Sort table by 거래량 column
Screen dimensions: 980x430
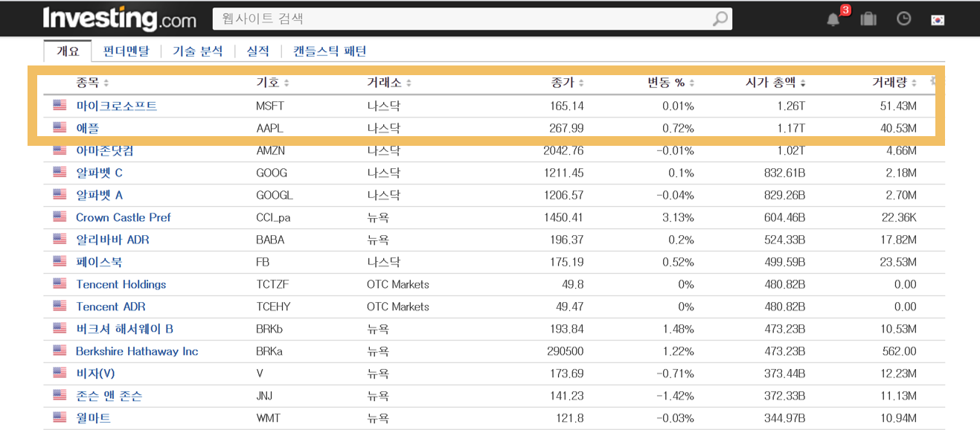(894, 83)
